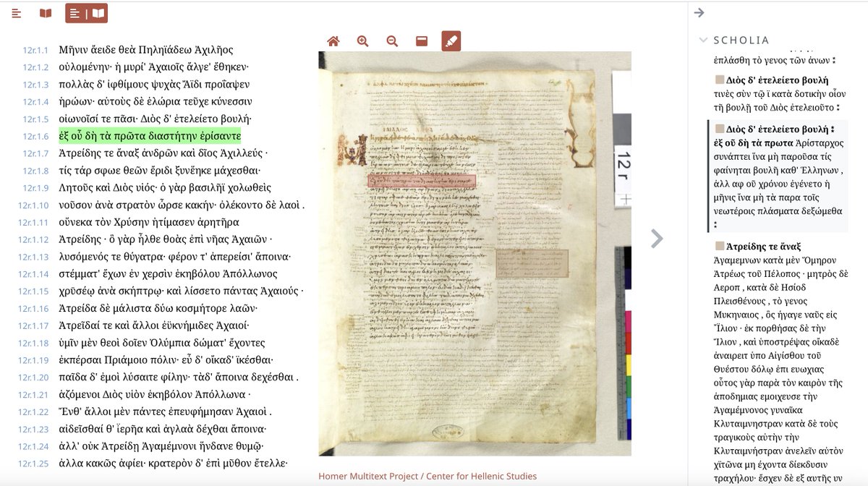Open line reference 12r.1.13
Screen dimensions: 868x486
33,257
